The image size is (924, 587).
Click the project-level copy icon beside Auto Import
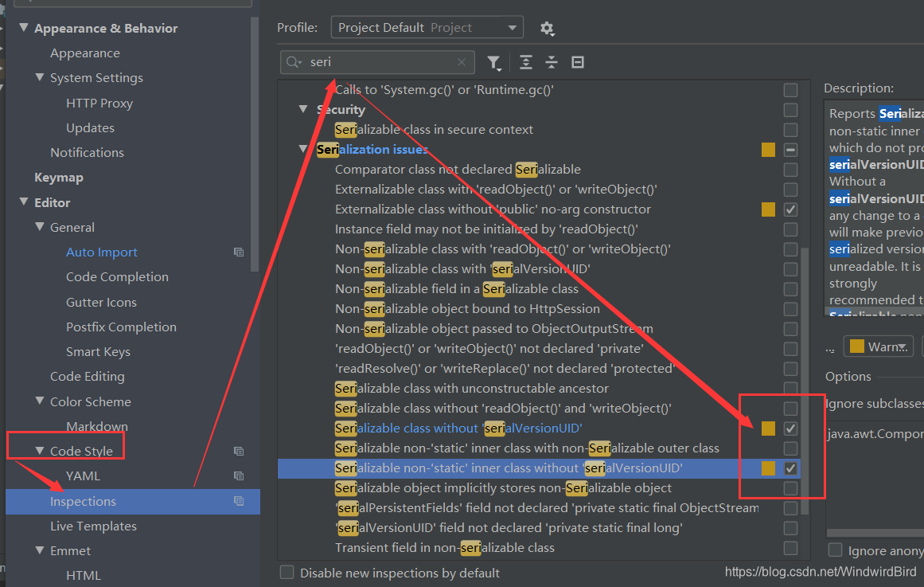239,252
